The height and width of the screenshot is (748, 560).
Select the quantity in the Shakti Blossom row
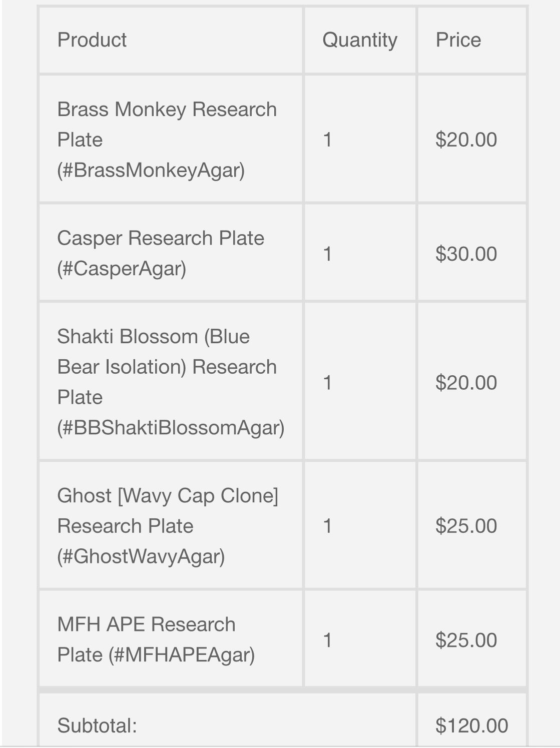(x=327, y=383)
